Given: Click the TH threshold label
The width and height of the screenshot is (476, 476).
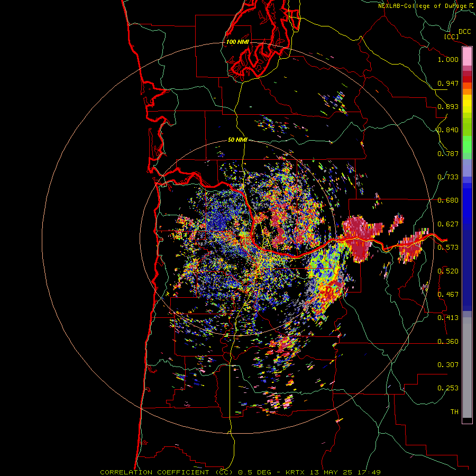Looking at the screenshot, I should point(454,412).
